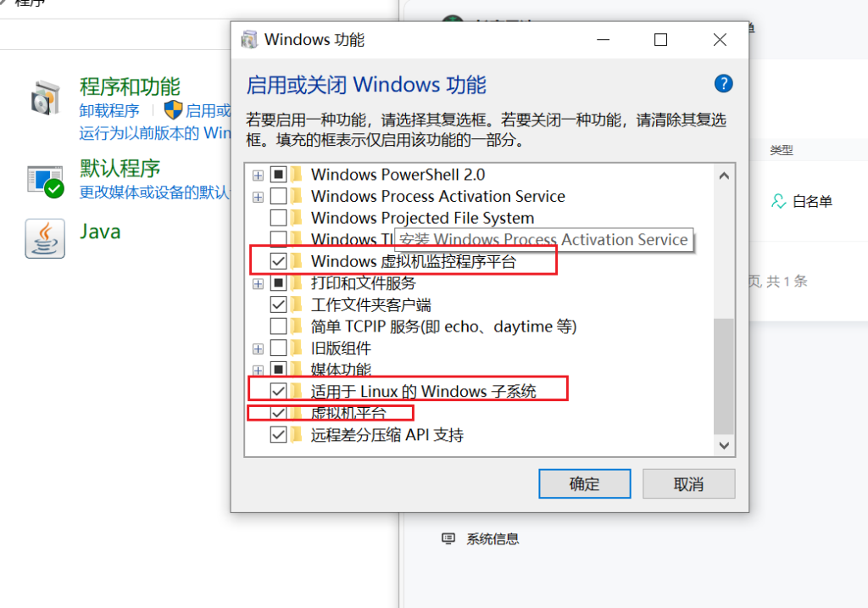
Task: Click the blue help question mark icon
Action: point(724,84)
